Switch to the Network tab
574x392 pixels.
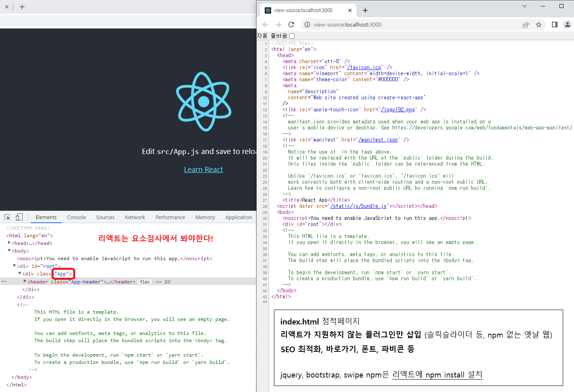135,217
